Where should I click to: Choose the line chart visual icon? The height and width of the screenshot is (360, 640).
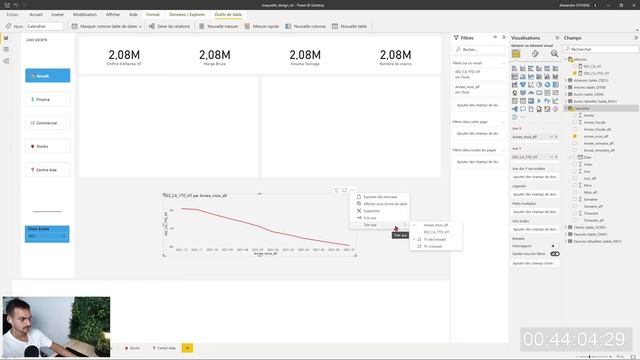click(x=515, y=76)
